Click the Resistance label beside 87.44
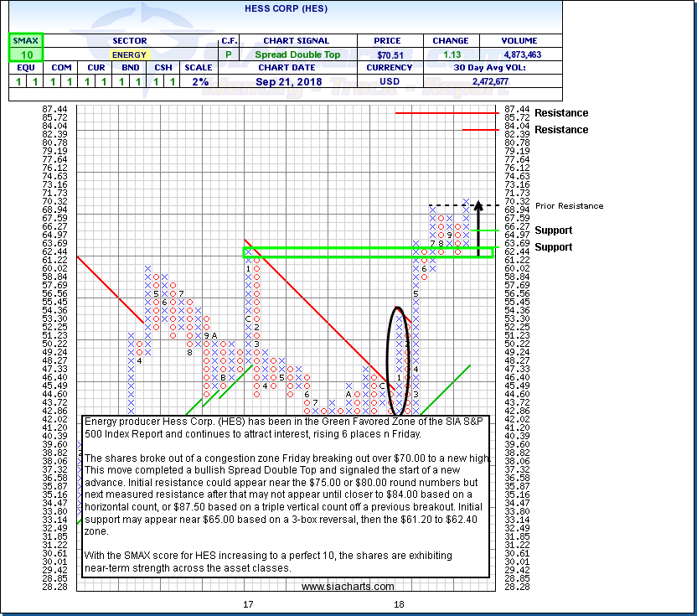Screen dimensions: 697x616 (x=561, y=113)
